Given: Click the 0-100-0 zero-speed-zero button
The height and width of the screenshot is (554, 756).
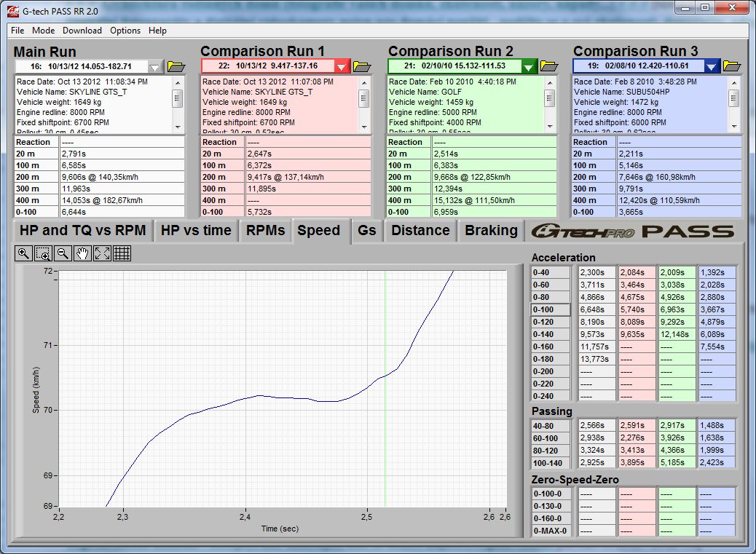Looking at the screenshot, I should click(x=551, y=494).
